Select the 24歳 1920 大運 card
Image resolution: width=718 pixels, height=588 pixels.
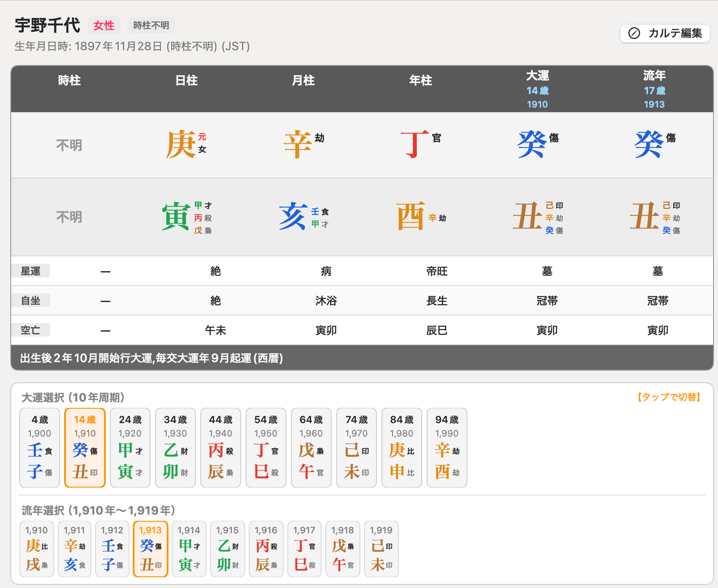(130, 447)
